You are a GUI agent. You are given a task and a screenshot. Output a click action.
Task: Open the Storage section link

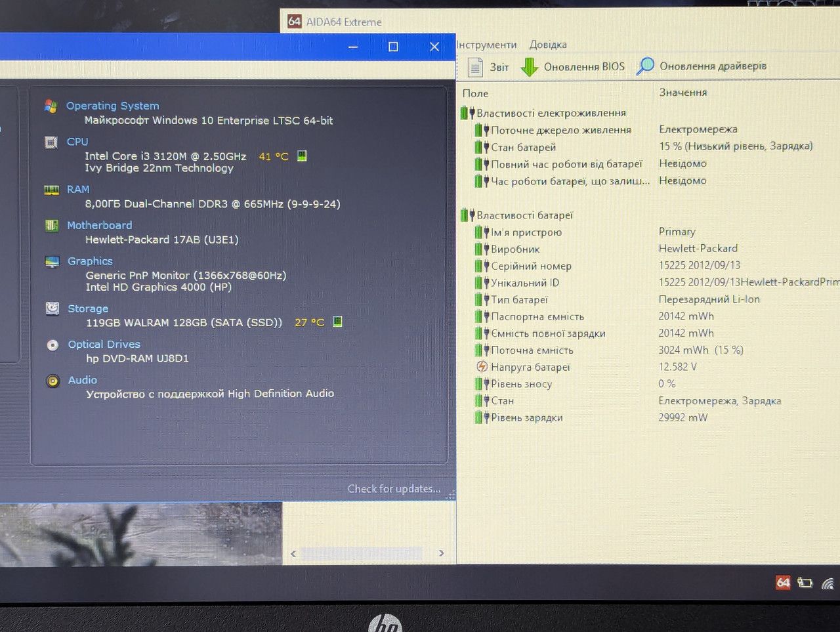[x=88, y=308]
